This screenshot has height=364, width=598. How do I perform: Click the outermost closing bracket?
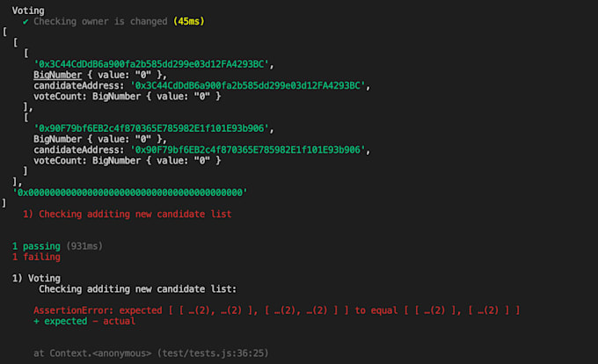pos(4,203)
